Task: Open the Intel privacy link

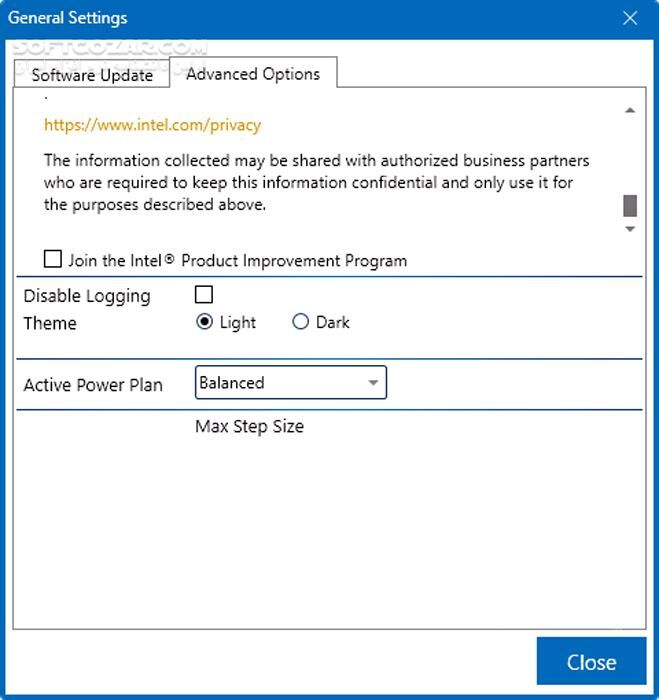Action: pos(152,126)
